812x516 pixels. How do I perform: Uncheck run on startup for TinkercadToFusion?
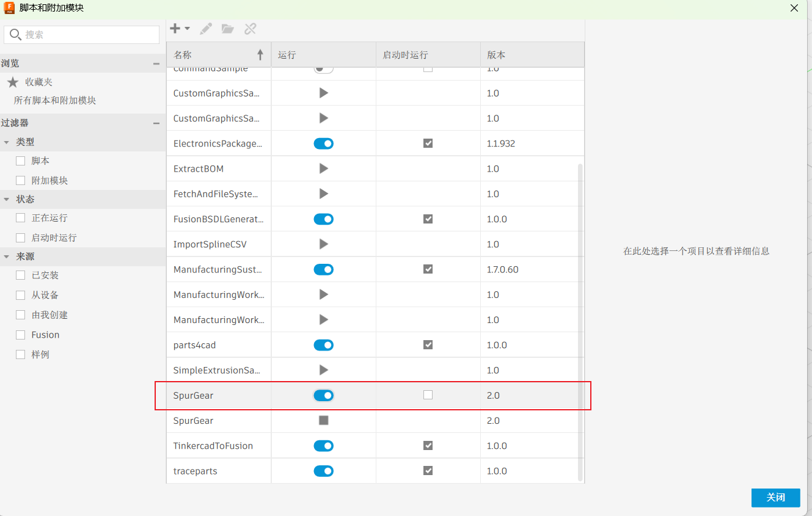428,446
